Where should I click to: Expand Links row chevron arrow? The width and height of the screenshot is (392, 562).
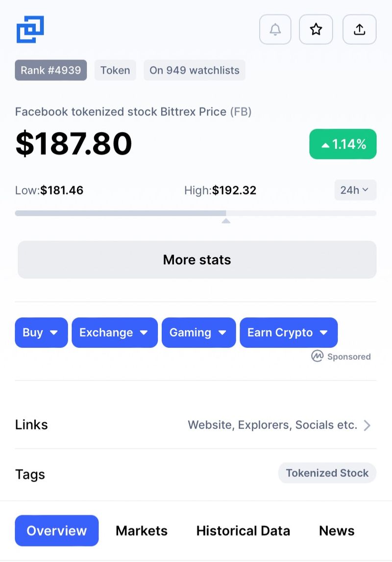pos(367,425)
